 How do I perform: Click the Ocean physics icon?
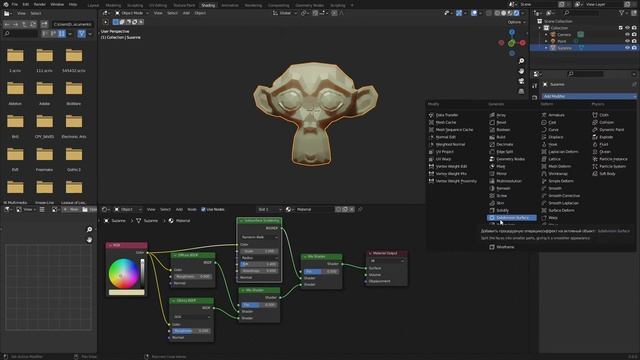click(x=595, y=152)
